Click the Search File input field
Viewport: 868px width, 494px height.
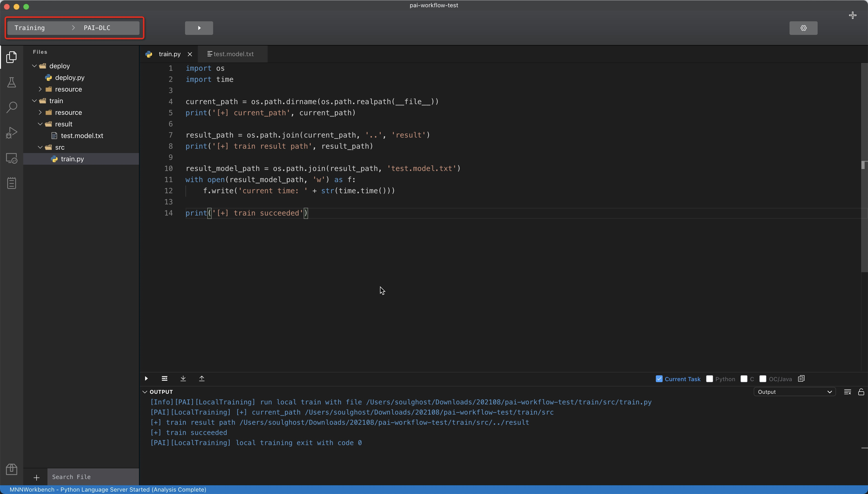[x=93, y=477]
